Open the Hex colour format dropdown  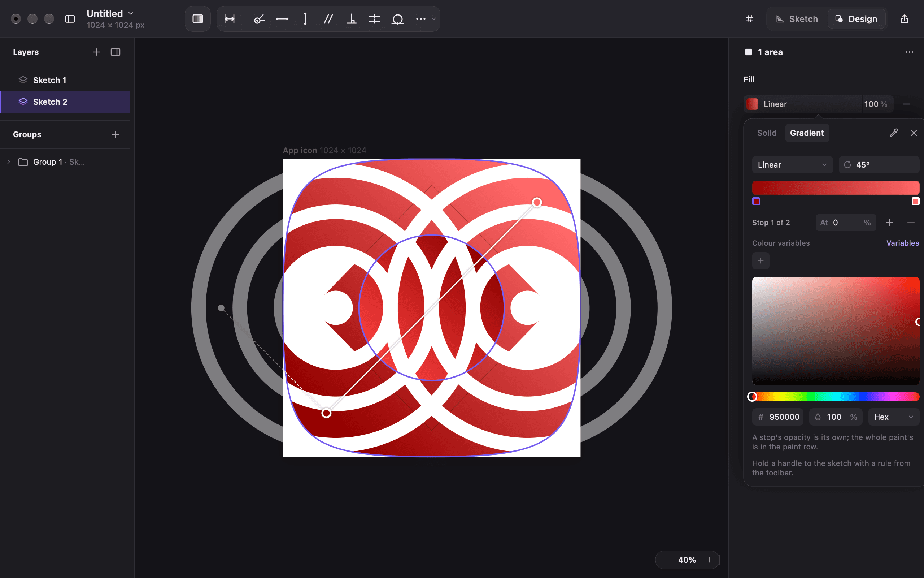[x=893, y=417]
